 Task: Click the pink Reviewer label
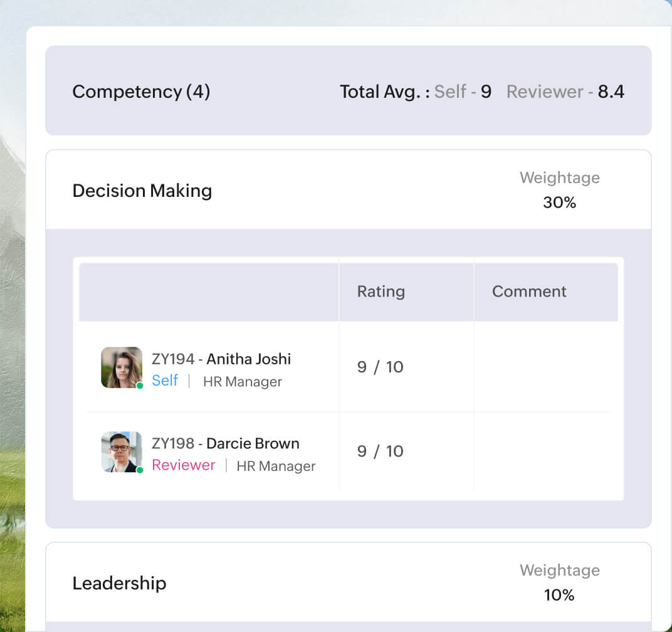184,465
